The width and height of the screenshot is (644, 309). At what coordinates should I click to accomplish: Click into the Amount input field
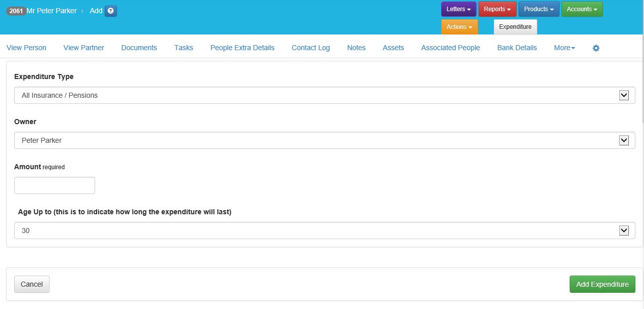(x=55, y=185)
